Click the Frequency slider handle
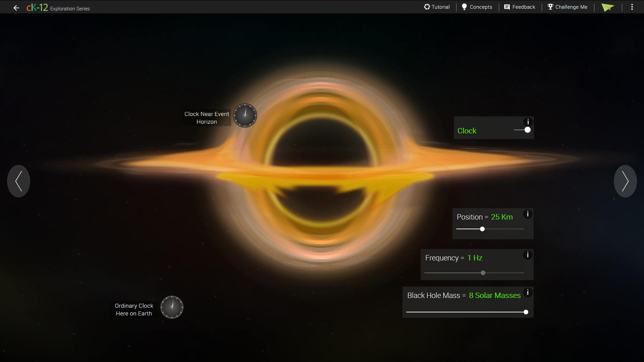 pyautogui.click(x=483, y=273)
